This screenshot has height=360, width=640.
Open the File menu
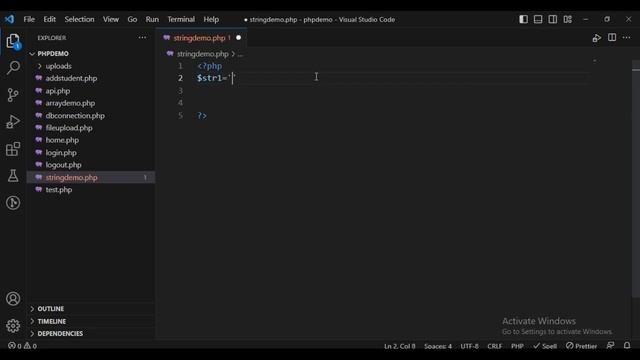[x=29, y=19]
